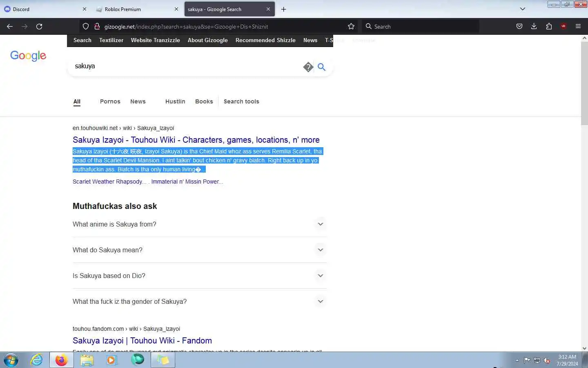Click touhou.fandom.com breadcrumb URL

point(126,329)
